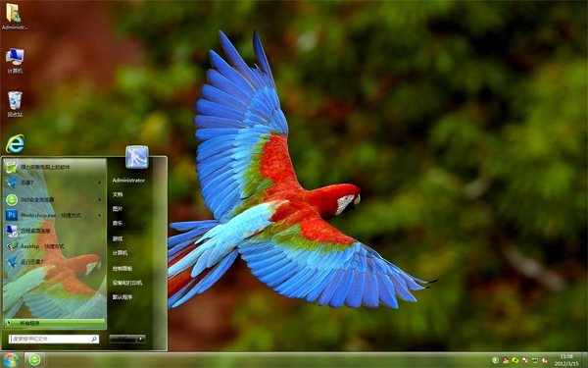Open 文档 Documents in Start menu
The image size is (588, 368).
(118, 194)
